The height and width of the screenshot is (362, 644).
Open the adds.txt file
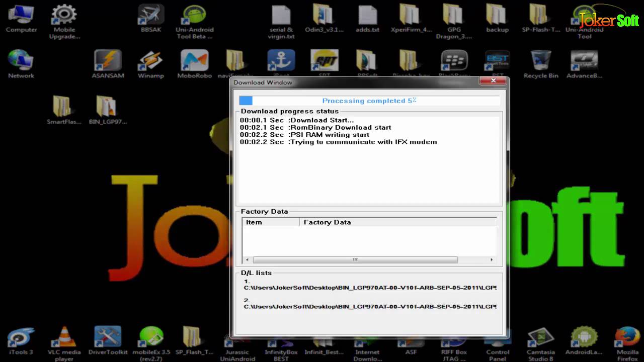click(x=368, y=19)
